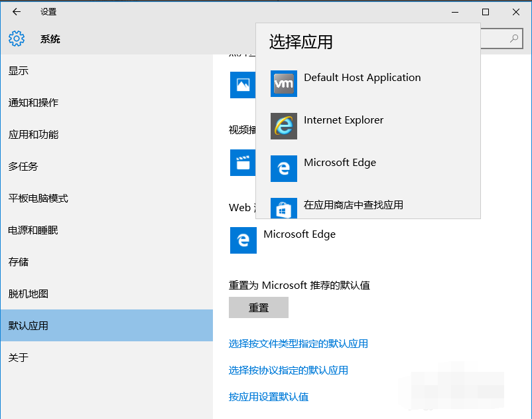532x419 pixels.
Task: Open the 显示 settings section
Action: [18, 70]
